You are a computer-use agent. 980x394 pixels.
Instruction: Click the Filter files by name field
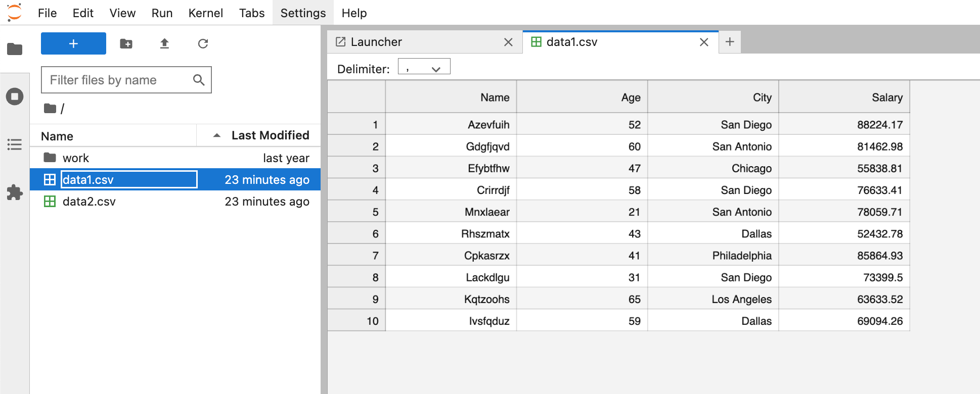click(119, 80)
